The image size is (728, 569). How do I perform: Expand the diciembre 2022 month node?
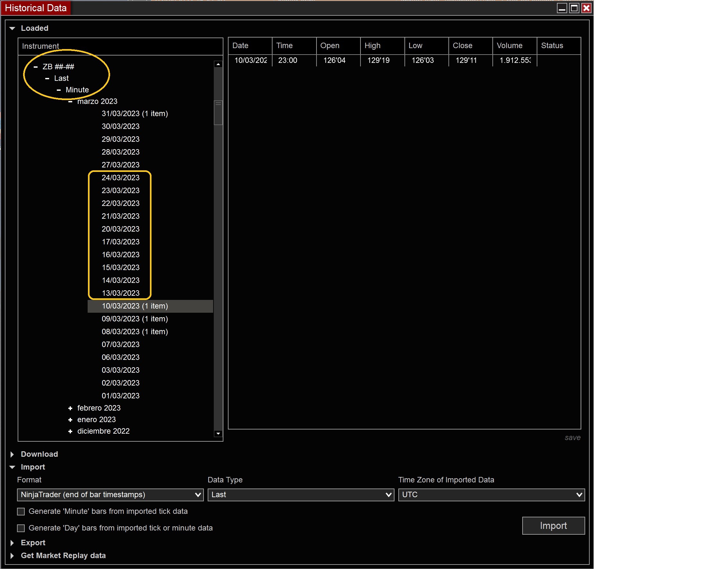[x=70, y=431]
